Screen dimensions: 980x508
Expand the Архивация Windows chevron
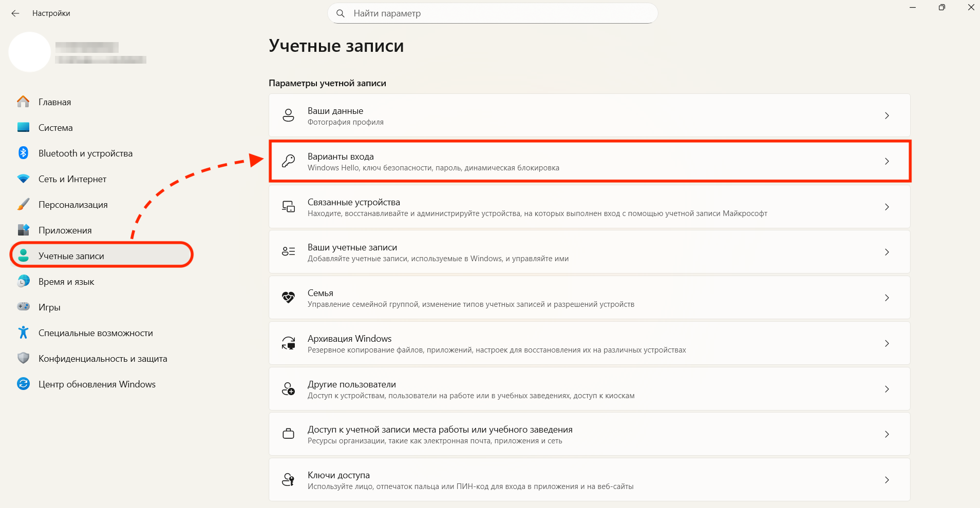pos(887,343)
